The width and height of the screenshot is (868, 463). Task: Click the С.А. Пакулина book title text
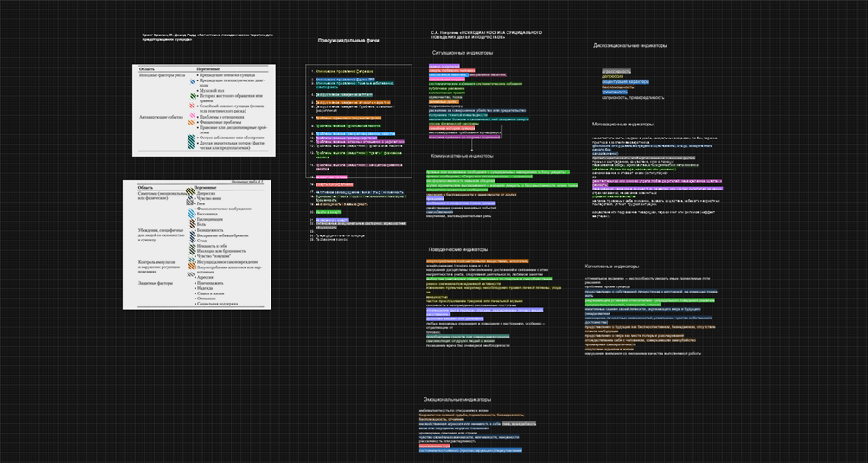click(x=487, y=34)
